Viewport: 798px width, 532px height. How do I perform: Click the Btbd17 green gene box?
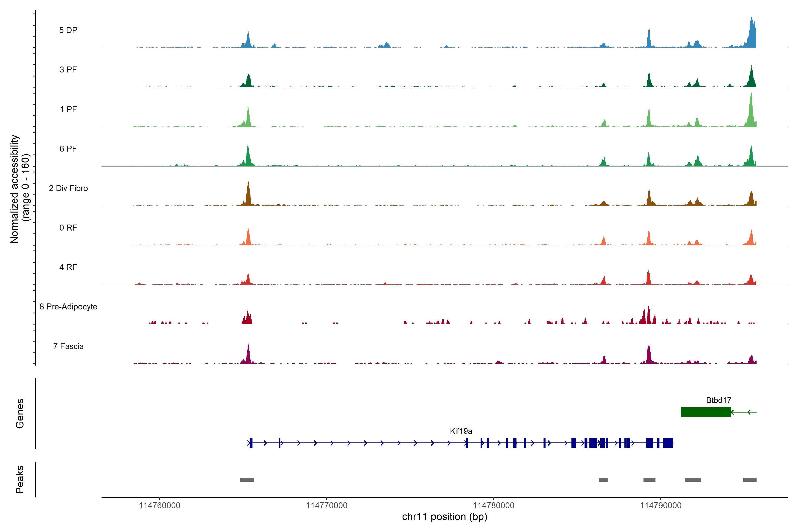pos(706,412)
